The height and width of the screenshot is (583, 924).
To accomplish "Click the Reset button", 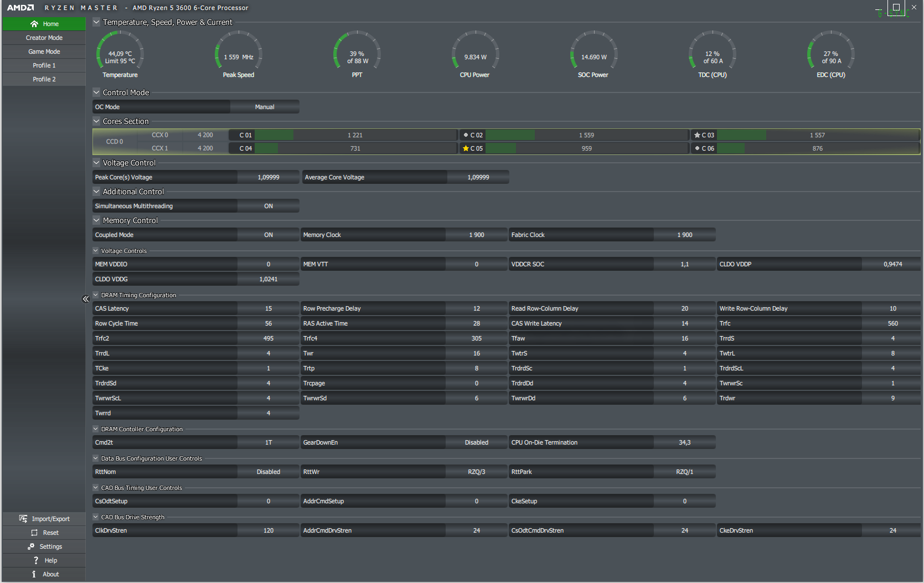I will (44, 533).
